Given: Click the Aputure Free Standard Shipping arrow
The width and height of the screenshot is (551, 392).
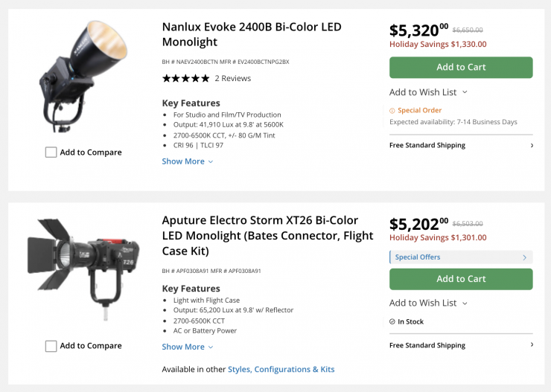Looking at the screenshot, I should point(531,345).
